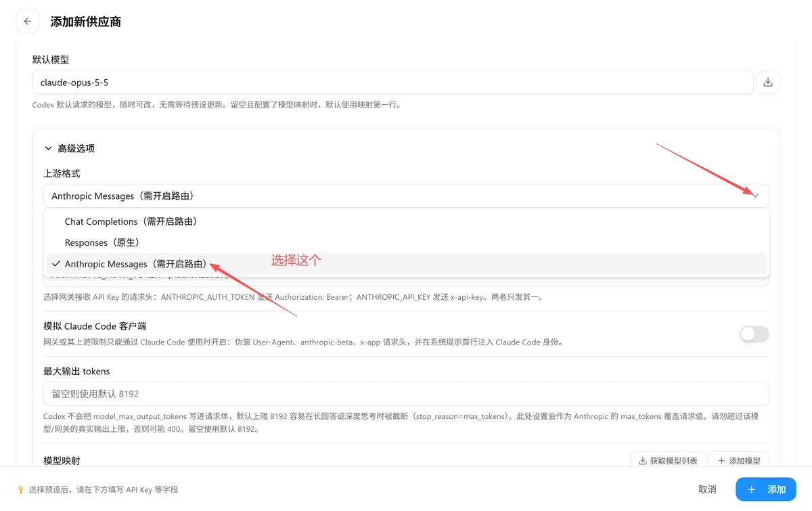Confirm with the blue 添加 button
Viewport: 812px width, 511px height.
[x=766, y=489]
